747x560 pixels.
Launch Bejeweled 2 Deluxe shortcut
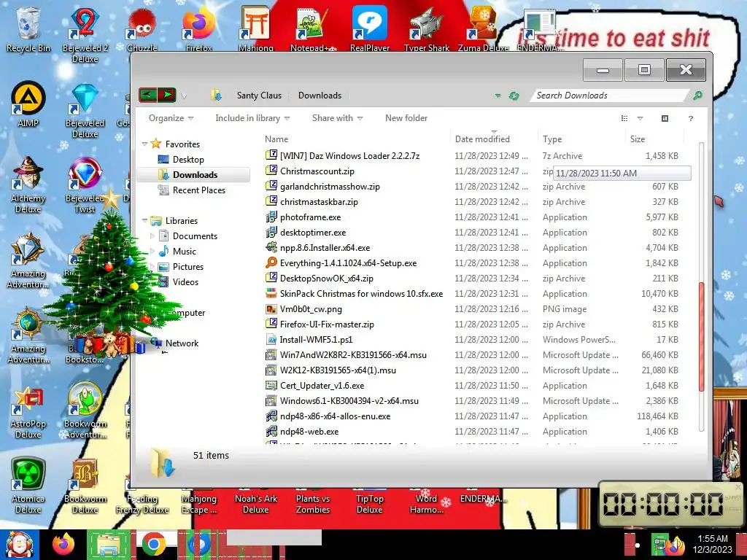coord(85,34)
